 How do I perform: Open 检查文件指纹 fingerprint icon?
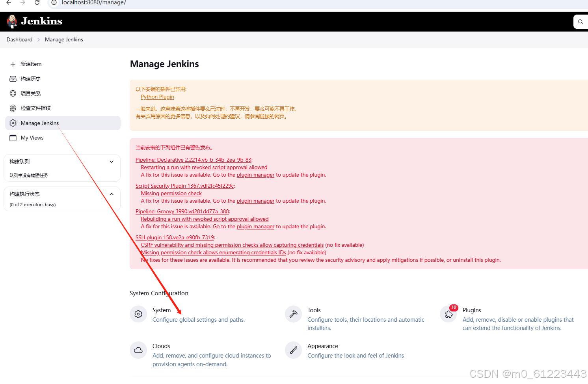[x=12, y=108]
